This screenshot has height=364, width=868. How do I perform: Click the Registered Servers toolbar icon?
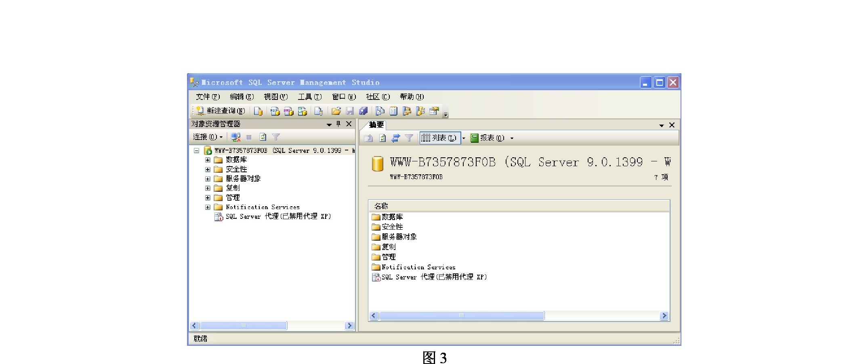click(x=380, y=111)
